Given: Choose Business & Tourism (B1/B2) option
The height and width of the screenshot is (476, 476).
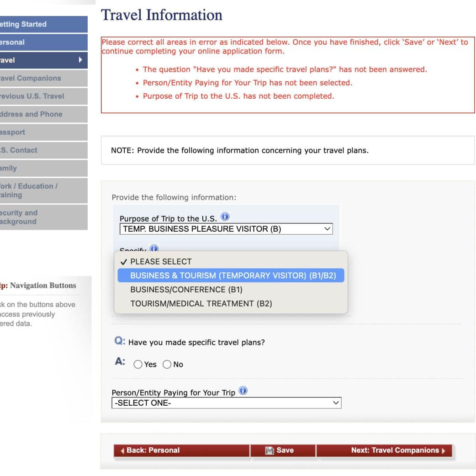Looking at the screenshot, I should pyautogui.click(x=231, y=275).
